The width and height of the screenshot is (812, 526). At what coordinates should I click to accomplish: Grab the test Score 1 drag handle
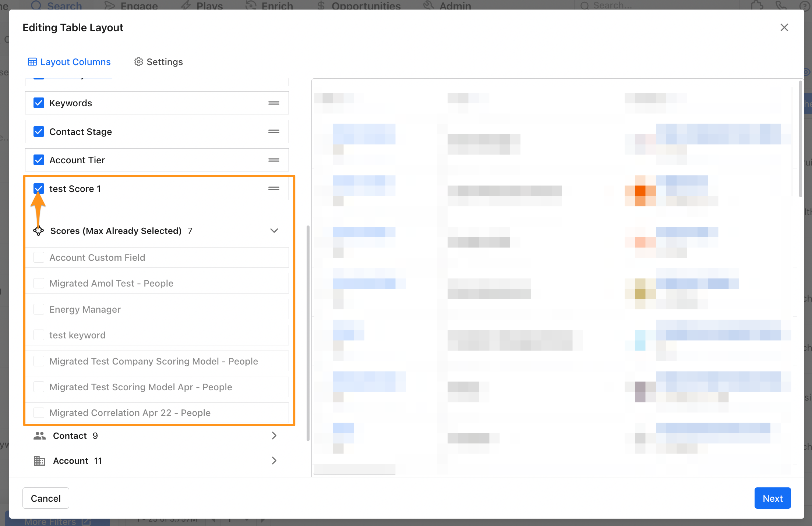273,188
